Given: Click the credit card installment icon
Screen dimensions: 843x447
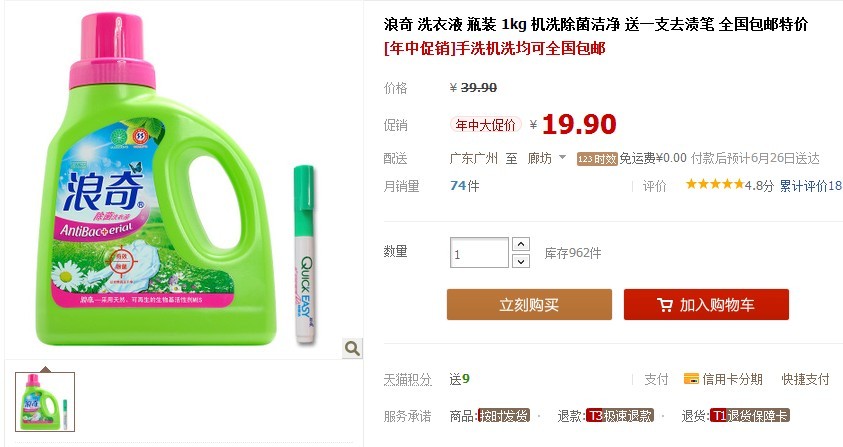Looking at the screenshot, I should [691, 379].
